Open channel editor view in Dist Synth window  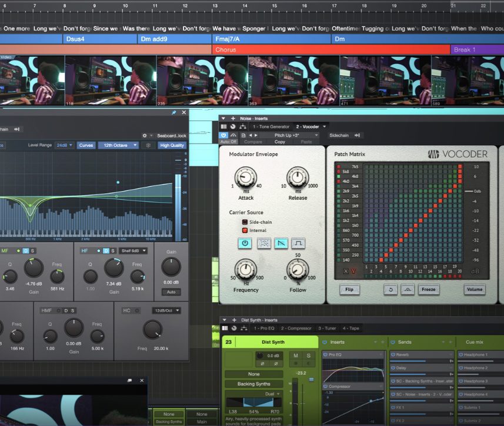coord(225,328)
